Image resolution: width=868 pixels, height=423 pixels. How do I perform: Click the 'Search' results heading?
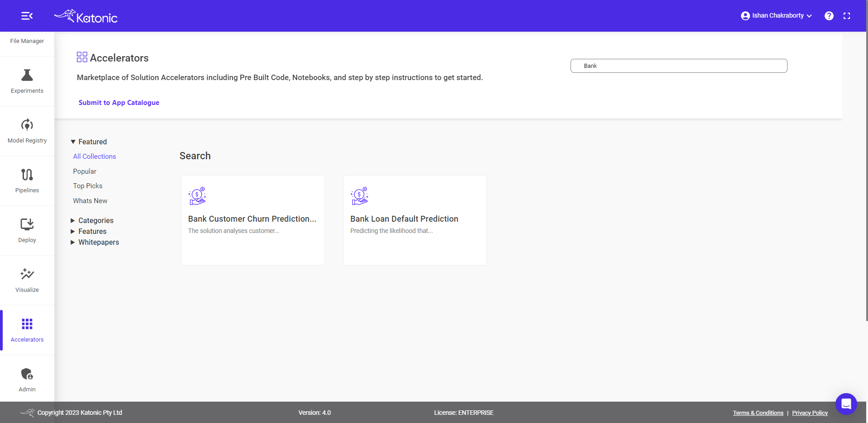(x=195, y=156)
